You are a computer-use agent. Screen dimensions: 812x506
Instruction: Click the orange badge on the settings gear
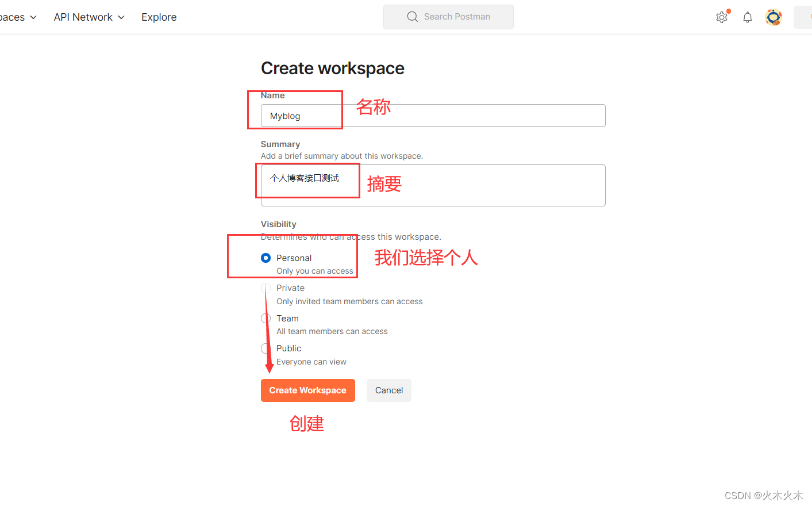click(728, 11)
